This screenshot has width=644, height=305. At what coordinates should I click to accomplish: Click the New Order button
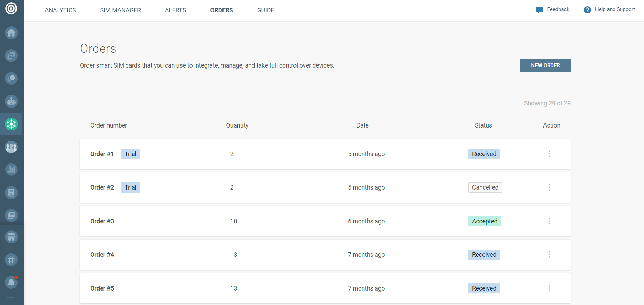pos(545,65)
